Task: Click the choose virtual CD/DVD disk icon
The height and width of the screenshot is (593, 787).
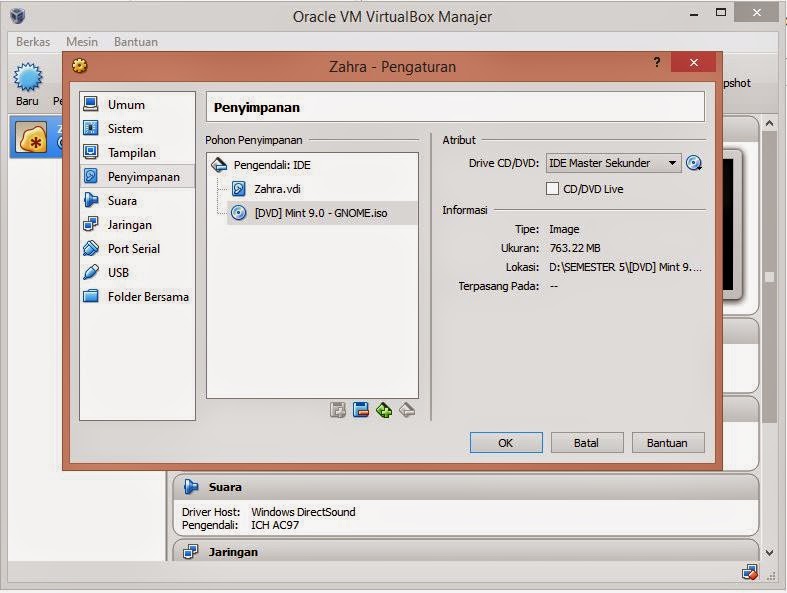Action: click(694, 163)
